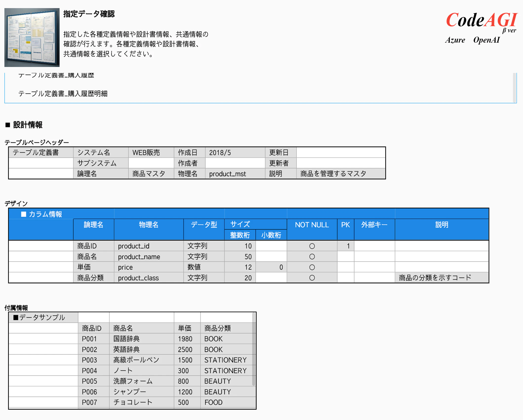Click the data sample table scrollbar
Screen dimensions: 523x420
[x=254, y=349]
